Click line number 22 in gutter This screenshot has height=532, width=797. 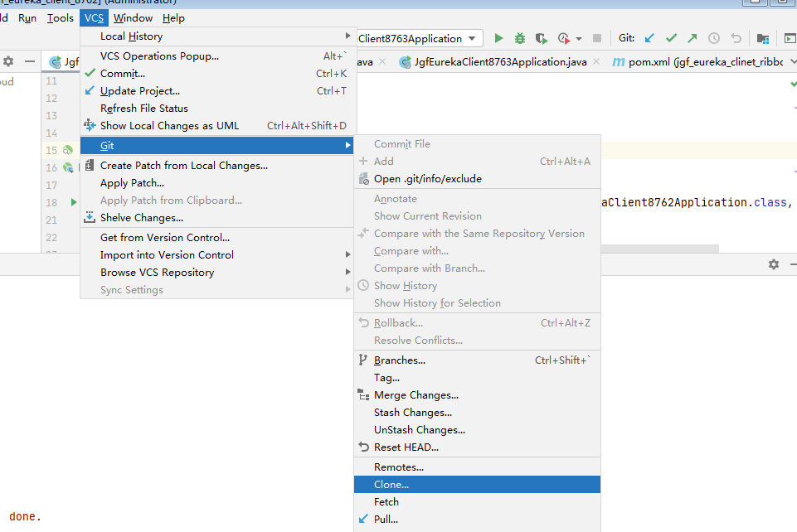coord(51,237)
